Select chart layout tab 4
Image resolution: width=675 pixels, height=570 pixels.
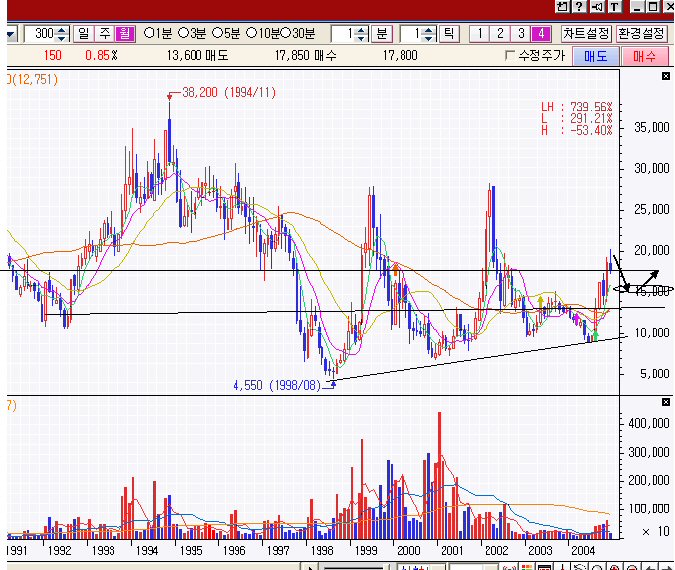point(541,34)
